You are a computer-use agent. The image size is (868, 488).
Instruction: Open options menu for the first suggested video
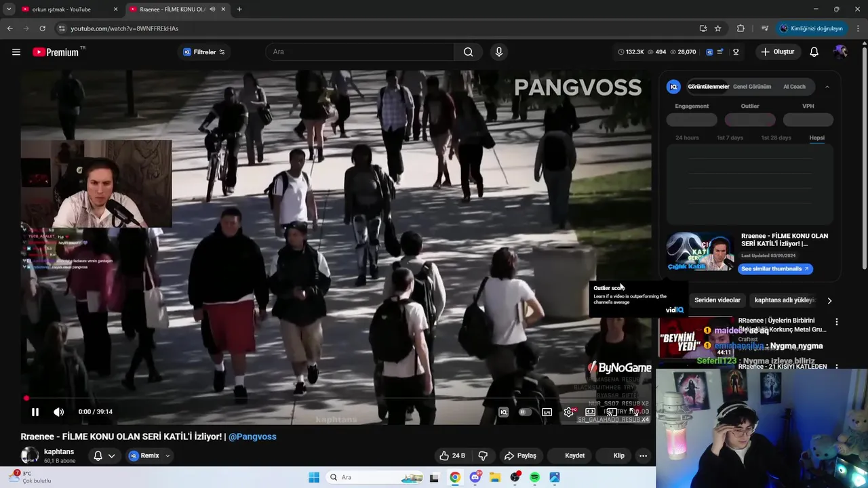(x=837, y=322)
